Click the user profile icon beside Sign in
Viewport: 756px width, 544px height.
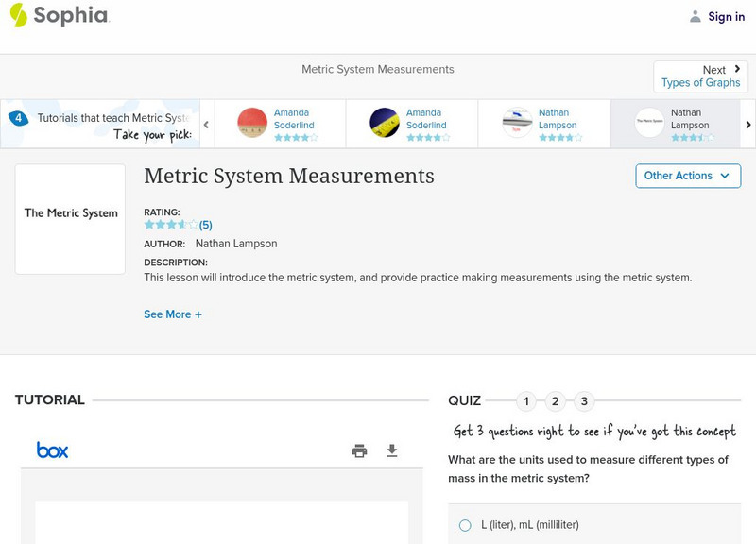coord(696,16)
